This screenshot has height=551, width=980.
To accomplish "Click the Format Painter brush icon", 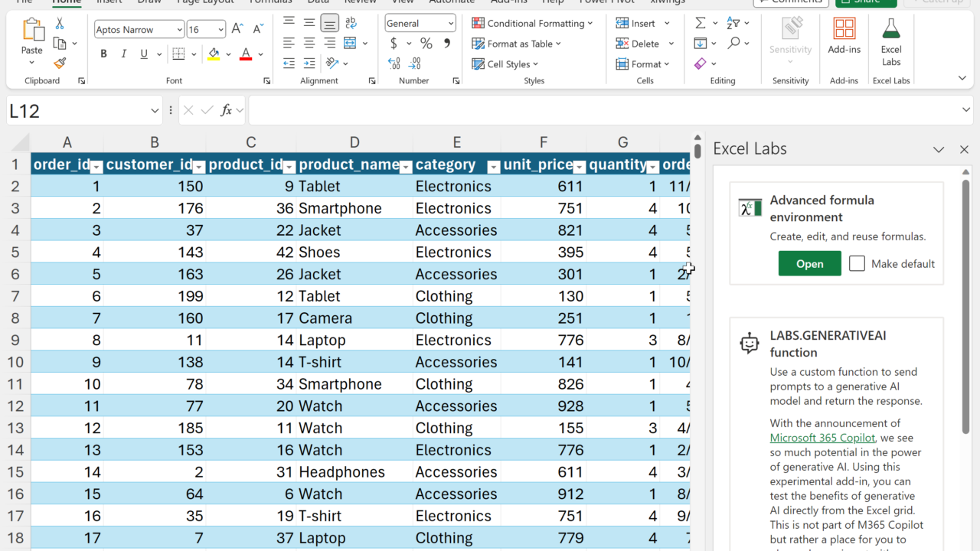I will [x=60, y=64].
